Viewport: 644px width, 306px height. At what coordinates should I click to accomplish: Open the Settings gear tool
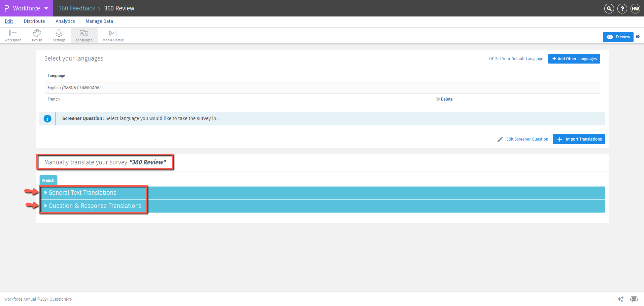tap(59, 35)
